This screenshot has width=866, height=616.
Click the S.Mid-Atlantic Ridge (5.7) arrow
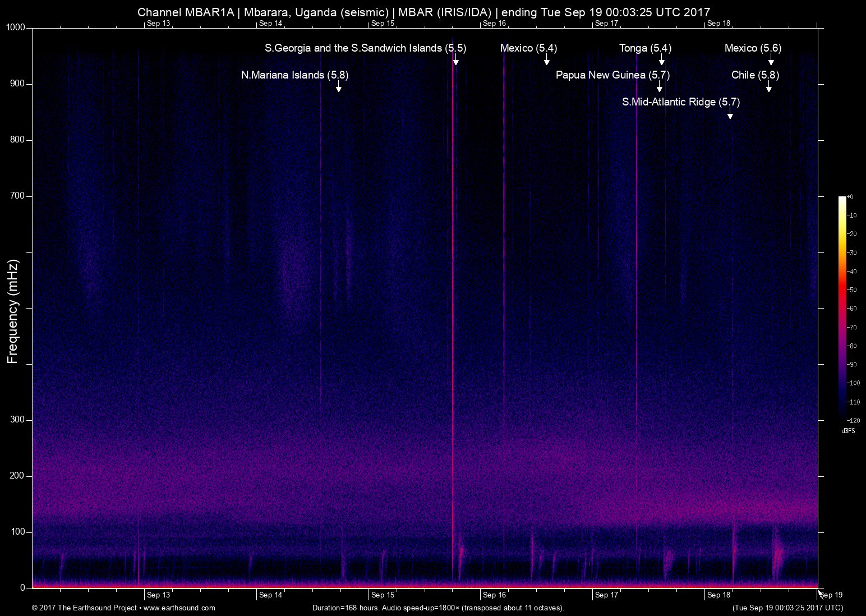point(730,115)
